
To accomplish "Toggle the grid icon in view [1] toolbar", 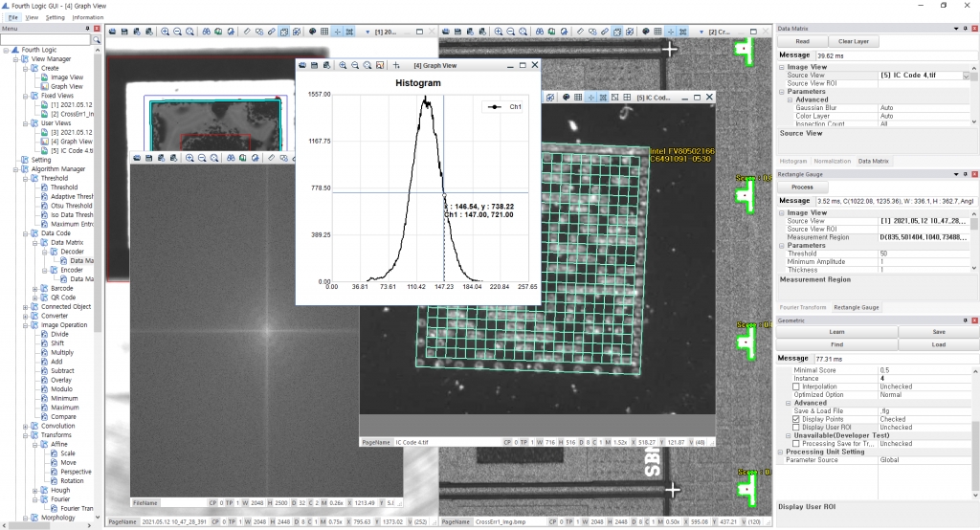I will point(324,32).
